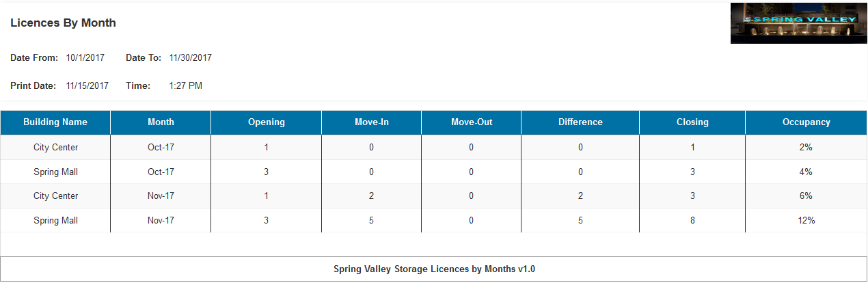
Task: Select the 12% occupancy cell
Action: click(x=806, y=220)
